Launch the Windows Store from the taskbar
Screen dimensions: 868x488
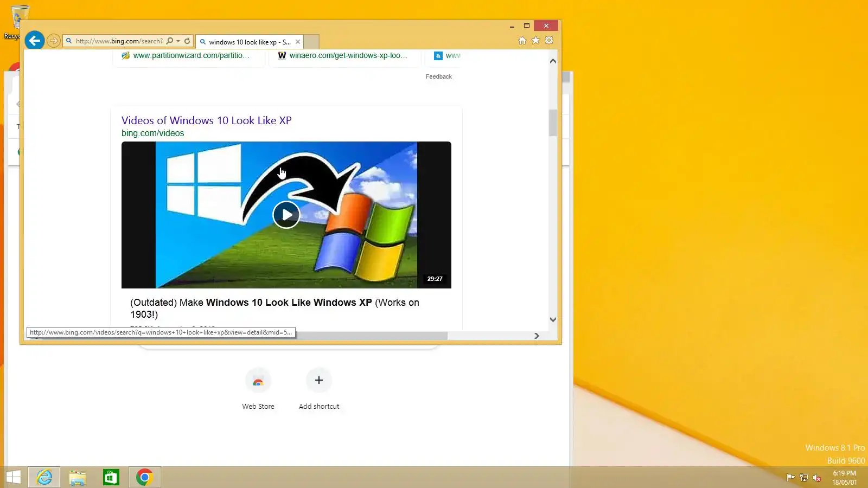point(111,477)
